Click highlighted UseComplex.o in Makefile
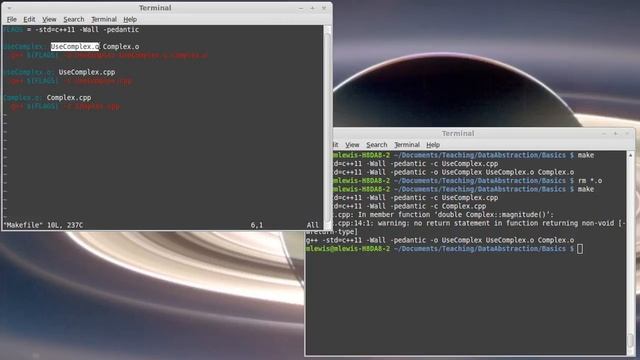This screenshot has height=360, width=640. click(x=75, y=47)
